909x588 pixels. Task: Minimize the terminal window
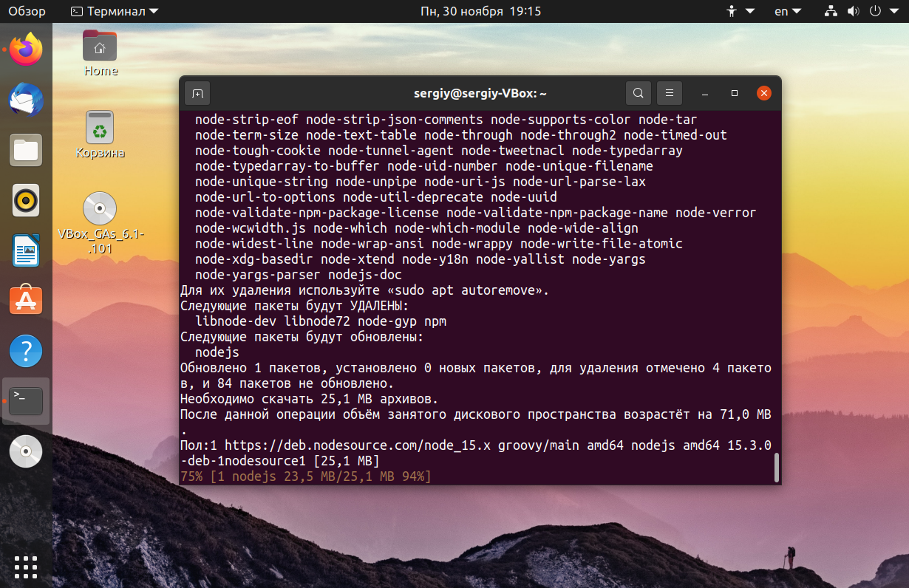[x=705, y=94]
